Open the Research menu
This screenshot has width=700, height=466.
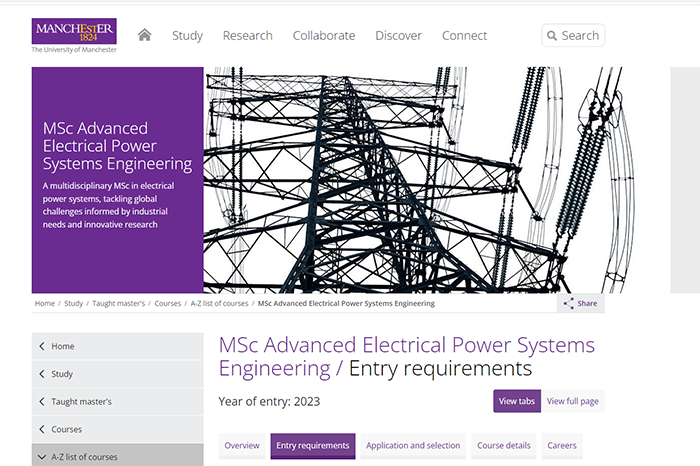[x=248, y=36]
